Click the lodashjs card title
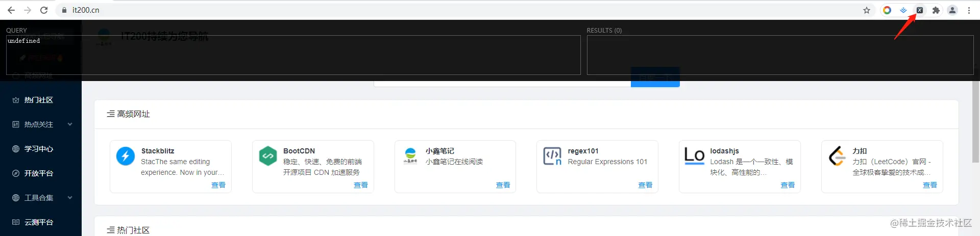The height and width of the screenshot is (236, 980). pyautogui.click(x=724, y=151)
